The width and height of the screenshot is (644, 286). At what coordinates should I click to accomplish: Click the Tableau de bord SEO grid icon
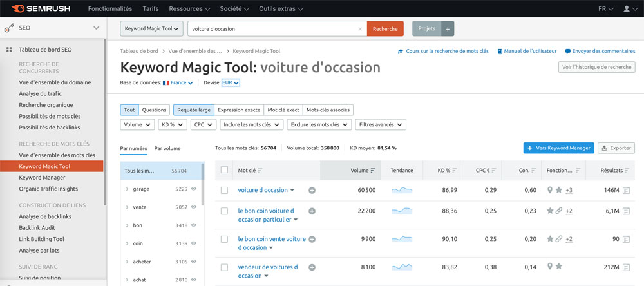pyautogui.click(x=9, y=50)
